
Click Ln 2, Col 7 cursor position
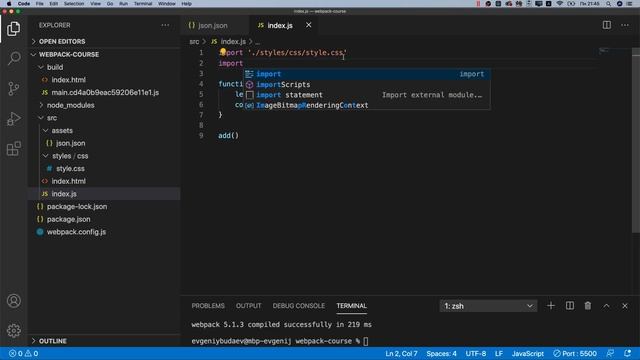click(401, 353)
